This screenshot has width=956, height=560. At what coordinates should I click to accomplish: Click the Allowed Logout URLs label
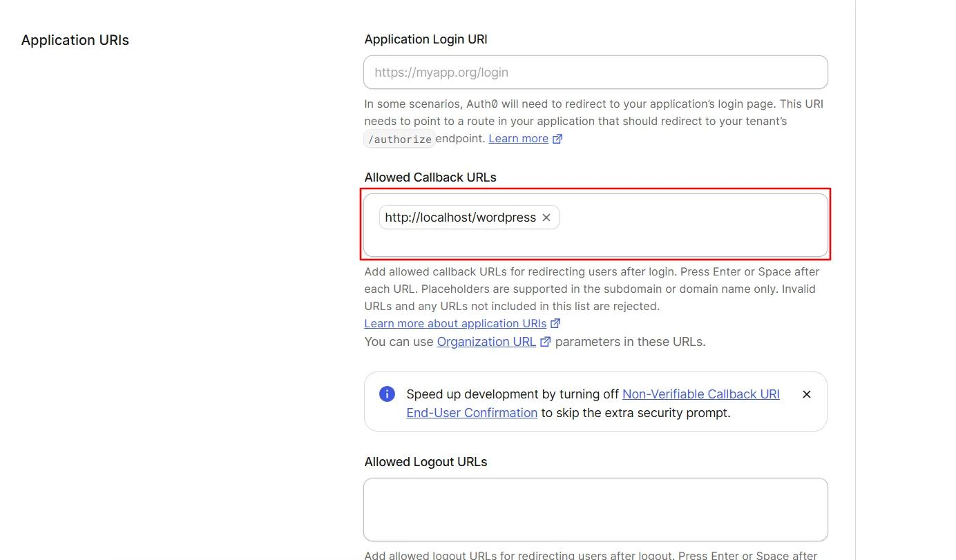tap(426, 462)
